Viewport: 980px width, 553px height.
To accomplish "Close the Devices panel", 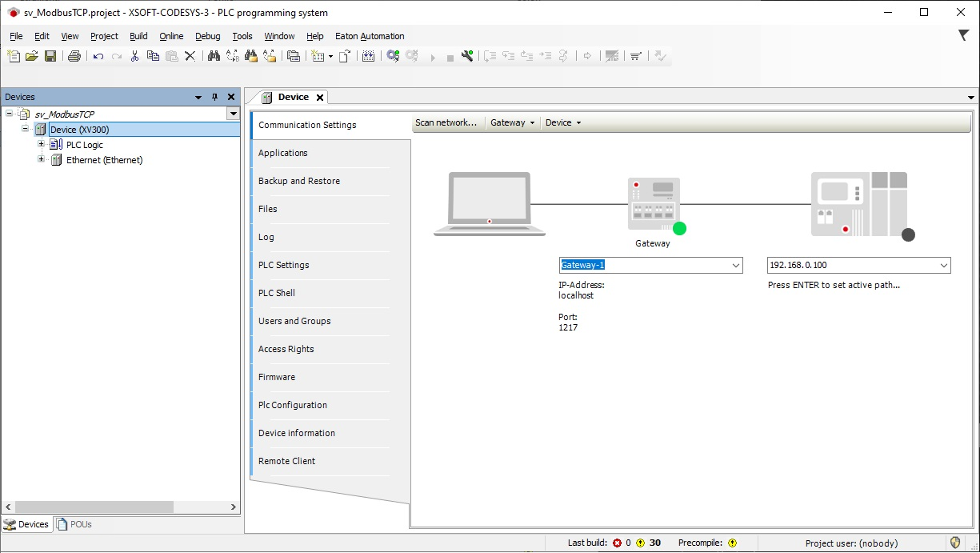I will pos(231,97).
